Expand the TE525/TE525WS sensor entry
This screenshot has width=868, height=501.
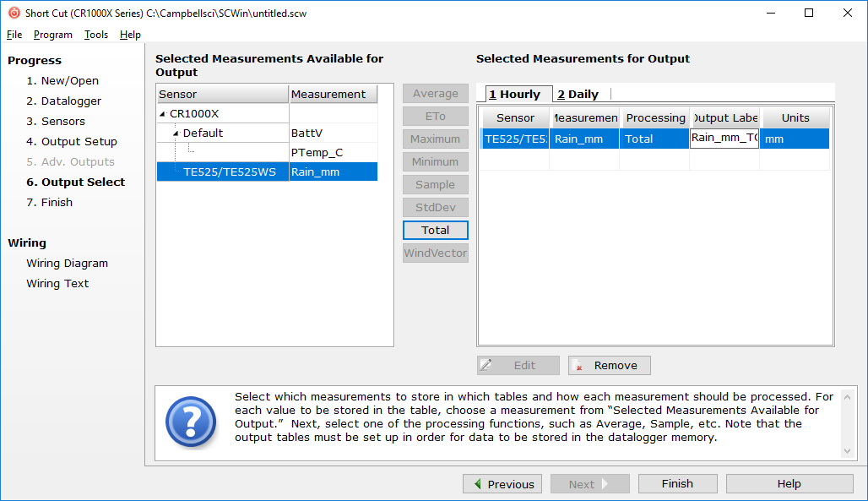pyautogui.click(x=222, y=172)
